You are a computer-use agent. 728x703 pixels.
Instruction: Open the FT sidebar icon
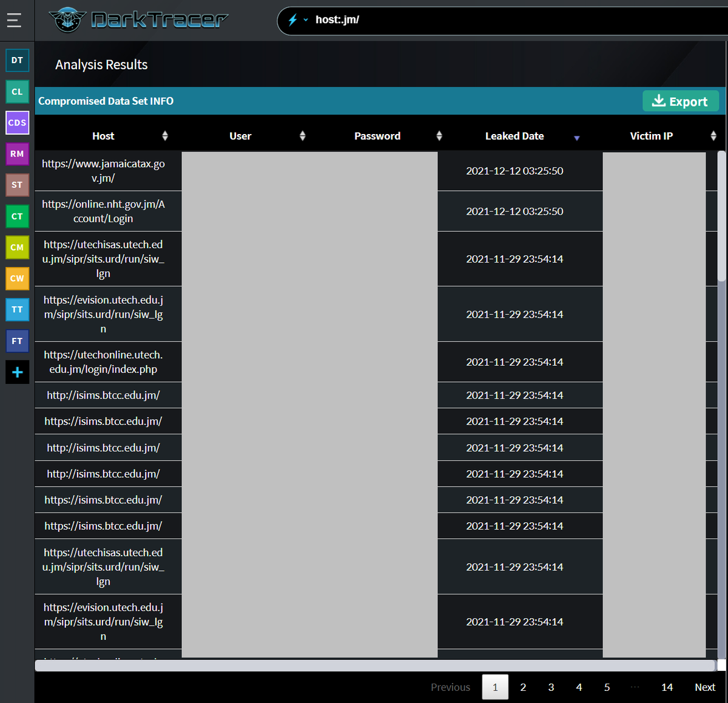(17, 341)
